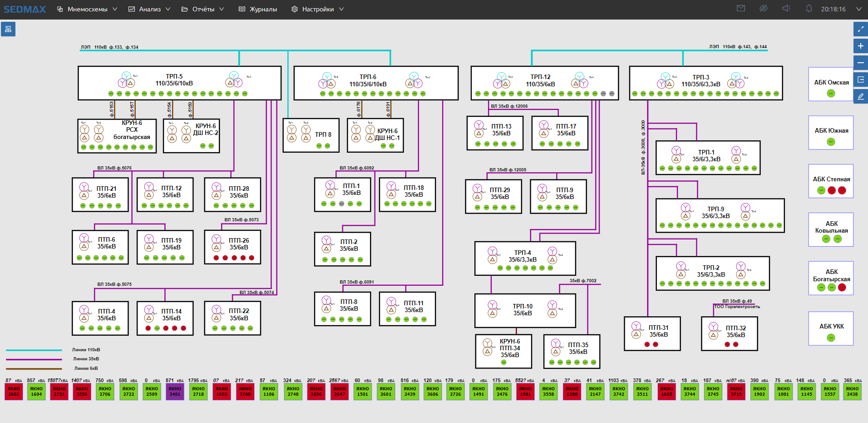Image resolution: width=868 pixels, height=423 pixels.
Task: Toggle the crossed-eye visibility icon
Action: click(x=764, y=9)
